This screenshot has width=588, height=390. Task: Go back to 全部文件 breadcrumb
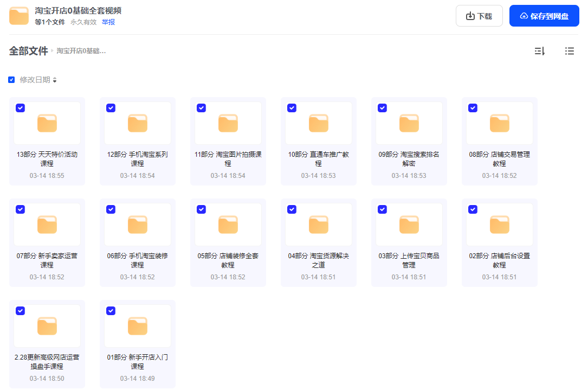(x=29, y=51)
